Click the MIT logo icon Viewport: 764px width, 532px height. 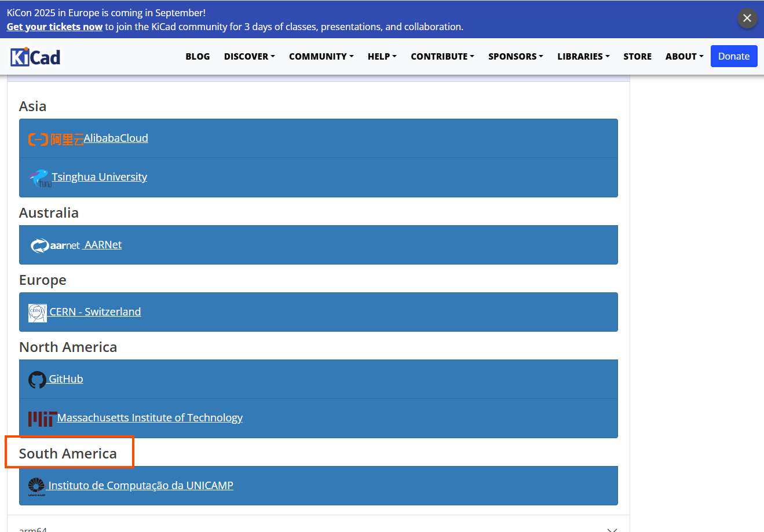(x=42, y=419)
